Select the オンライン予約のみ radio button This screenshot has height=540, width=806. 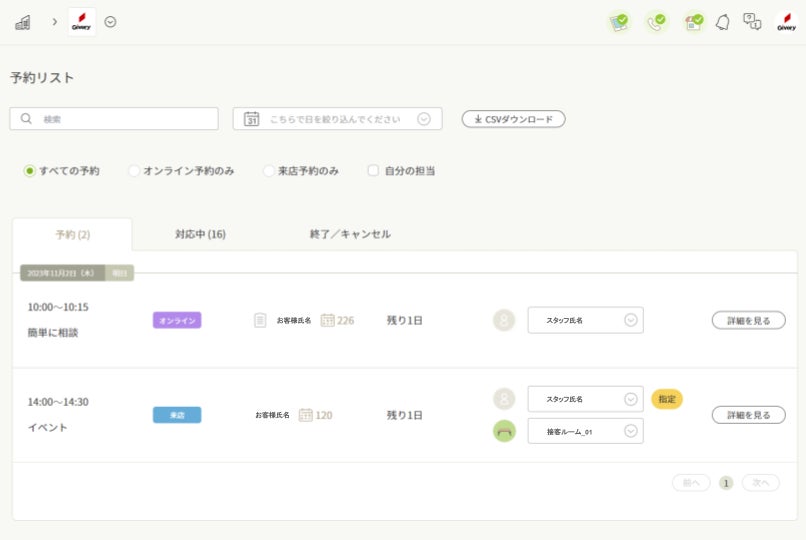click(x=134, y=171)
